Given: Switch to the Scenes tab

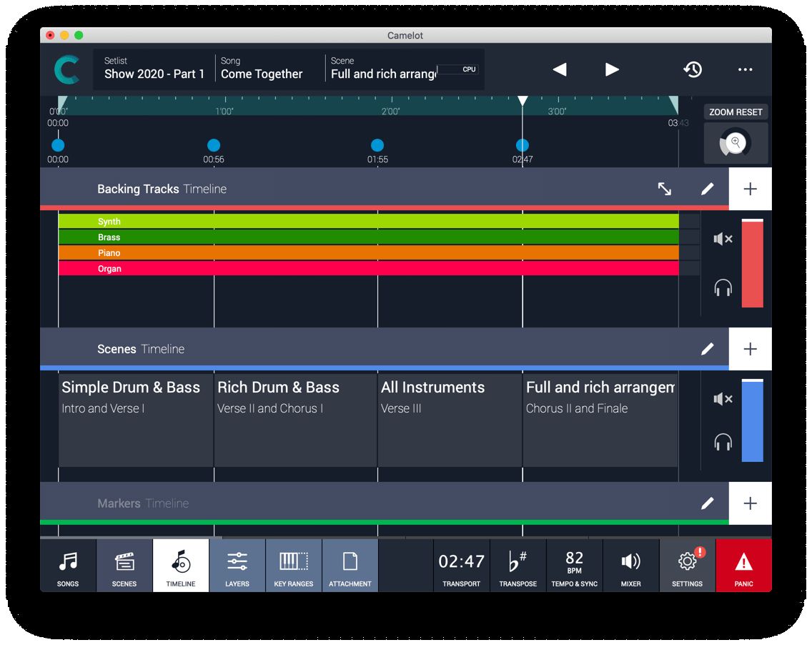Looking at the screenshot, I should coord(123,565).
